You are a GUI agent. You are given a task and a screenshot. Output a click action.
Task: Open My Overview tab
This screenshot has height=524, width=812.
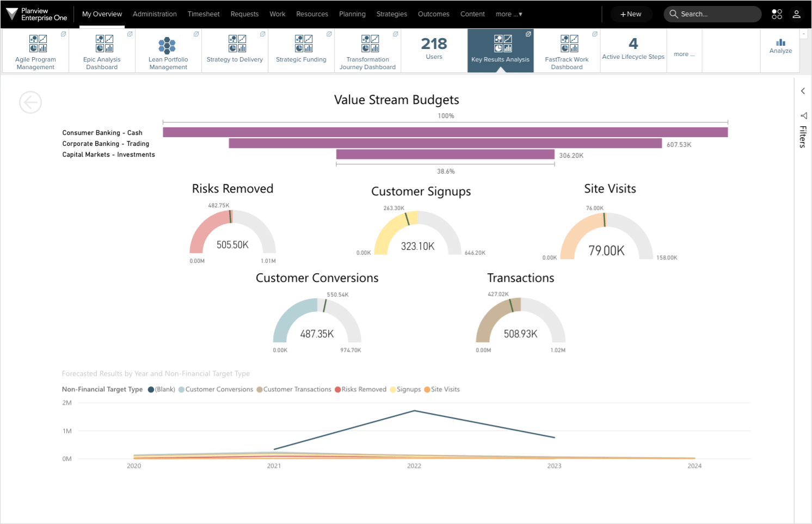(x=102, y=14)
